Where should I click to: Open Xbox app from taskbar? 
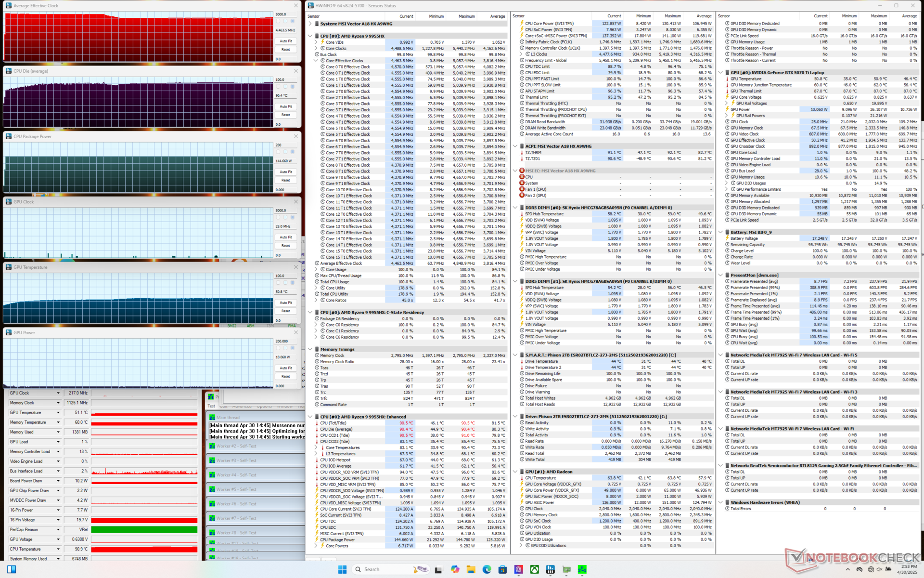point(535,569)
